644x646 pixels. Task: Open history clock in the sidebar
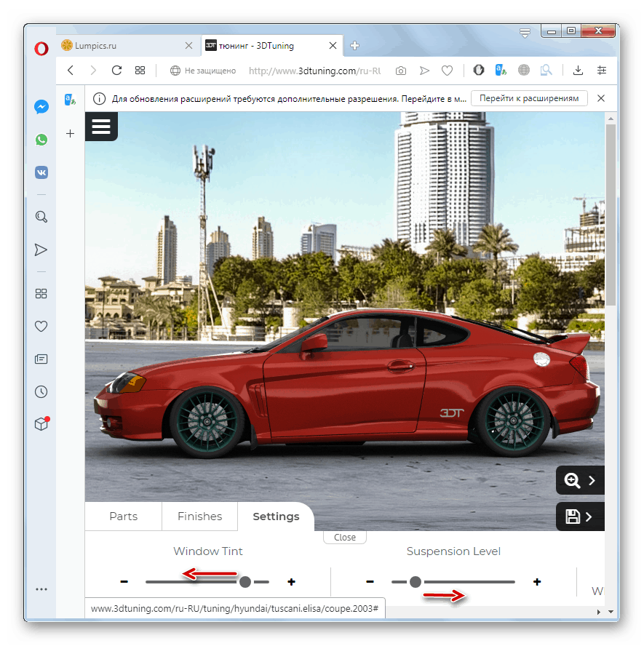point(41,391)
